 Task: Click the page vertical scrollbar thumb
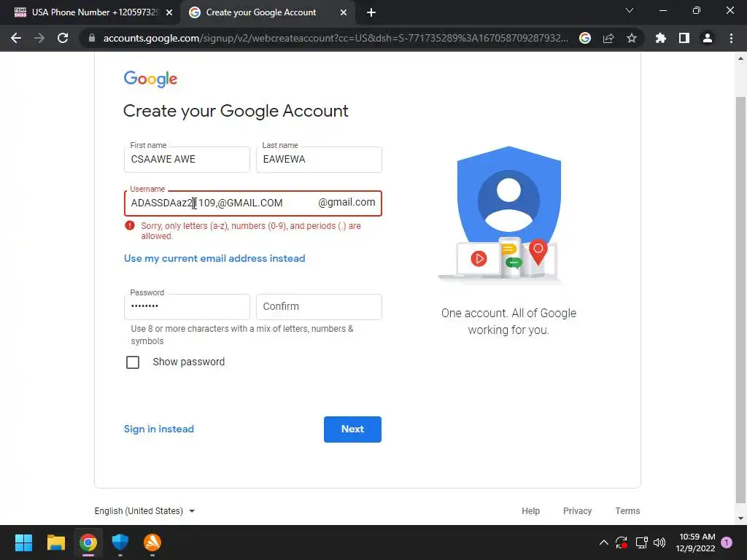pos(740,299)
